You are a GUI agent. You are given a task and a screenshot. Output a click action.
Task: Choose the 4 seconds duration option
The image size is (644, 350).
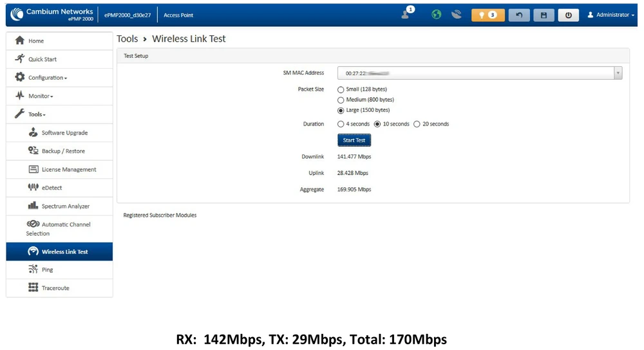tap(341, 124)
